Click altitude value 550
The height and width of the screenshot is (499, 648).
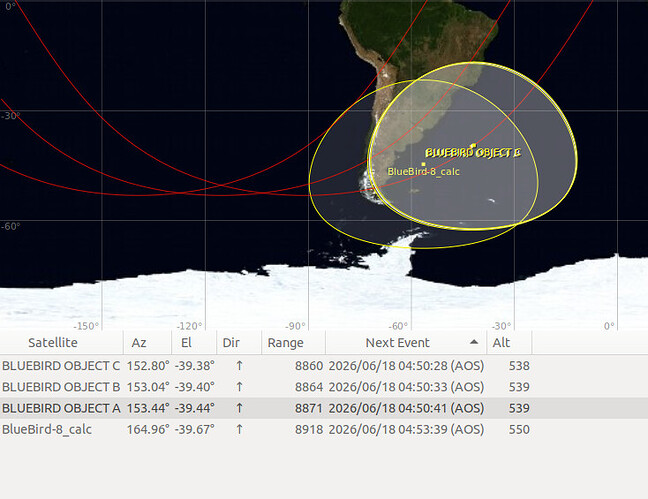(519, 430)
